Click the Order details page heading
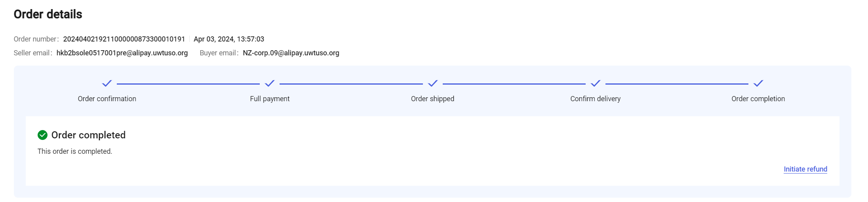This screenshot has height=202, width=868. point(48,14)
